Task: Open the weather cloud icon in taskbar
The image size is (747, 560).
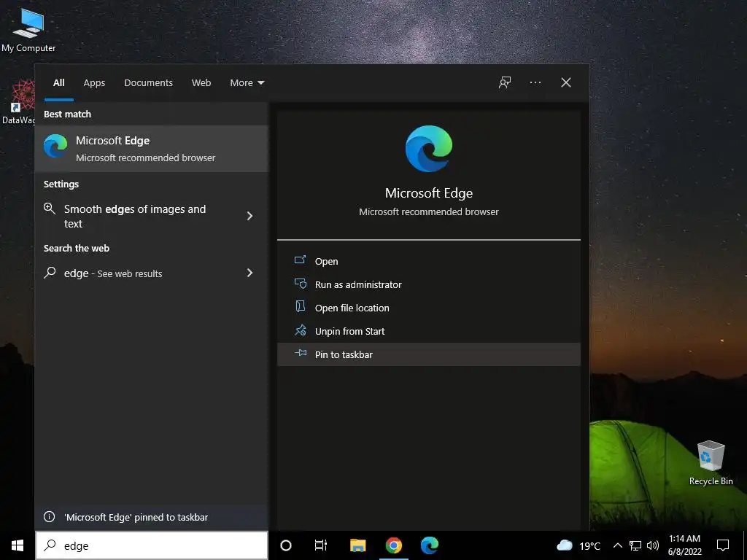Action: coord(565,545)
